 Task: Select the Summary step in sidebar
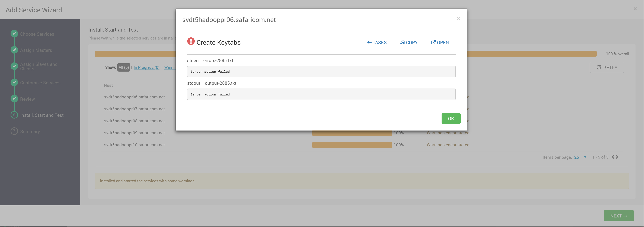(30, 131)
